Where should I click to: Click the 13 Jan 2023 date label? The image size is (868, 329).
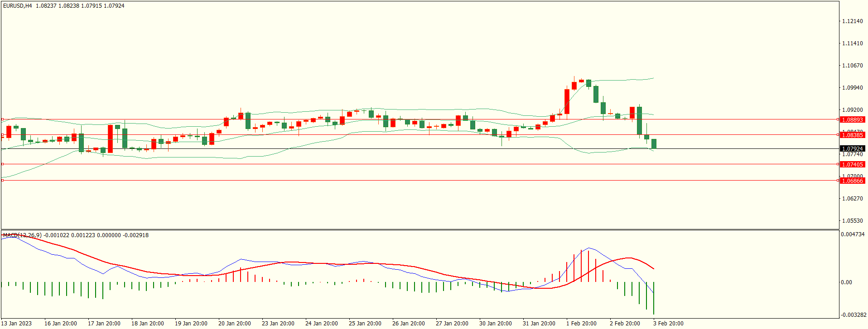(17, 324)
